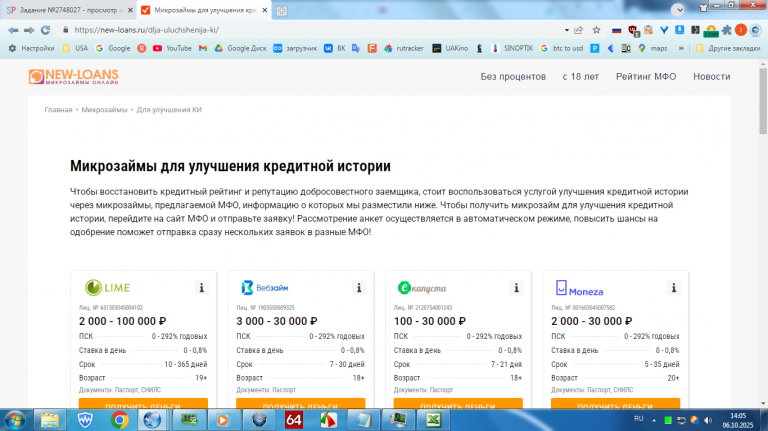The image size is (768, 431).
Task: Open info icon on Lime loan card
Action: 201,287
